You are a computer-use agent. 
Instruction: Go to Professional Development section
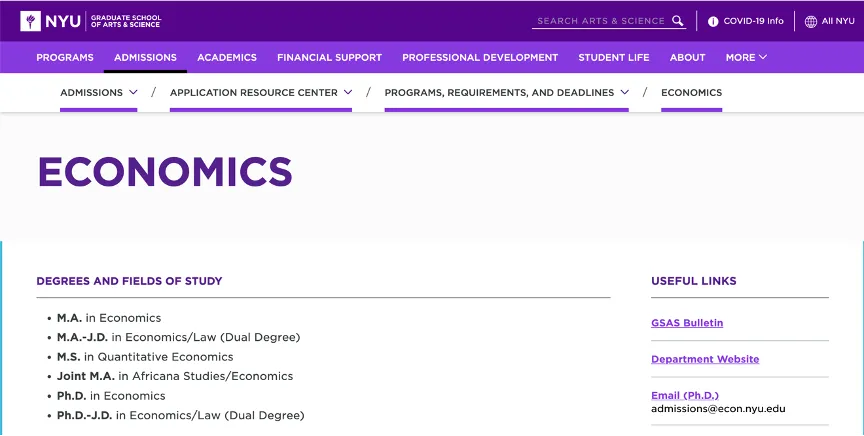(480, 57)
